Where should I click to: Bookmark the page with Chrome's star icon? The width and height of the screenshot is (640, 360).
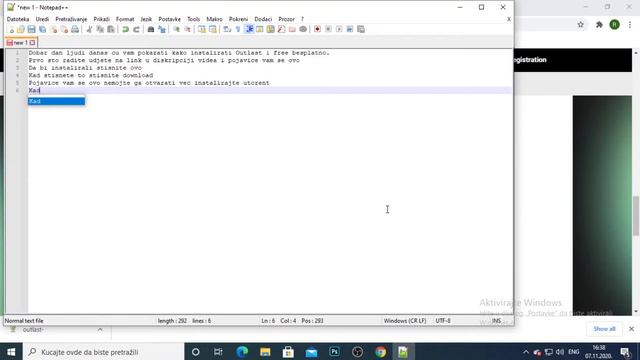pyautogui.click(x=580, y=25)
